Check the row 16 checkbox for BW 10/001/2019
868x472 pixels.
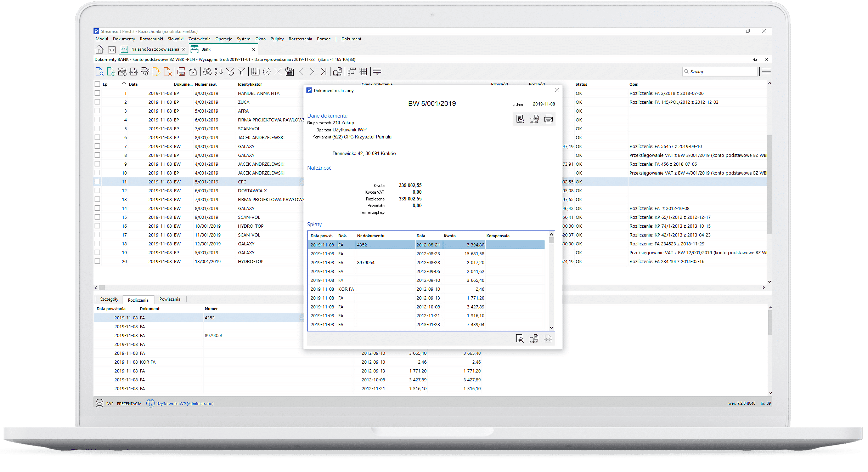tap(97, 226)
